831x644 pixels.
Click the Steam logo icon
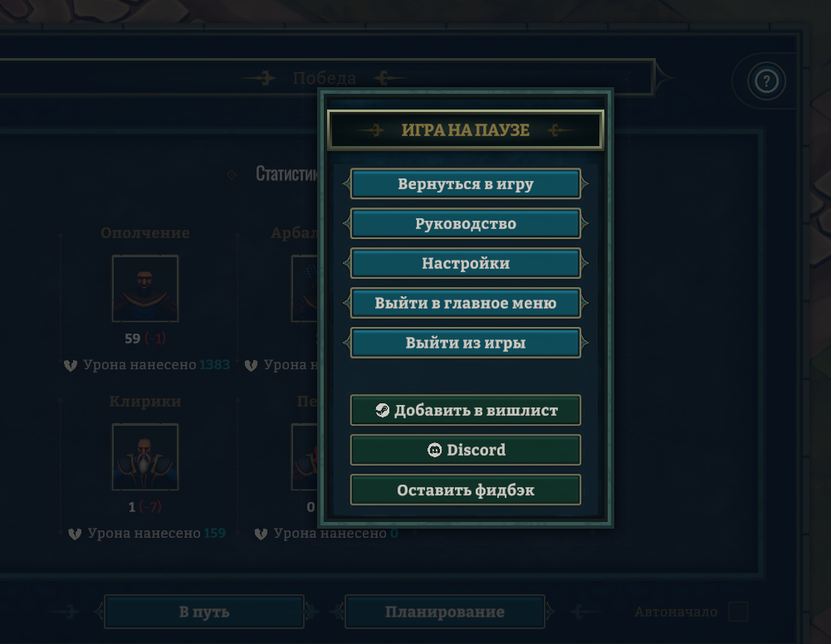(x=382, y=410)
